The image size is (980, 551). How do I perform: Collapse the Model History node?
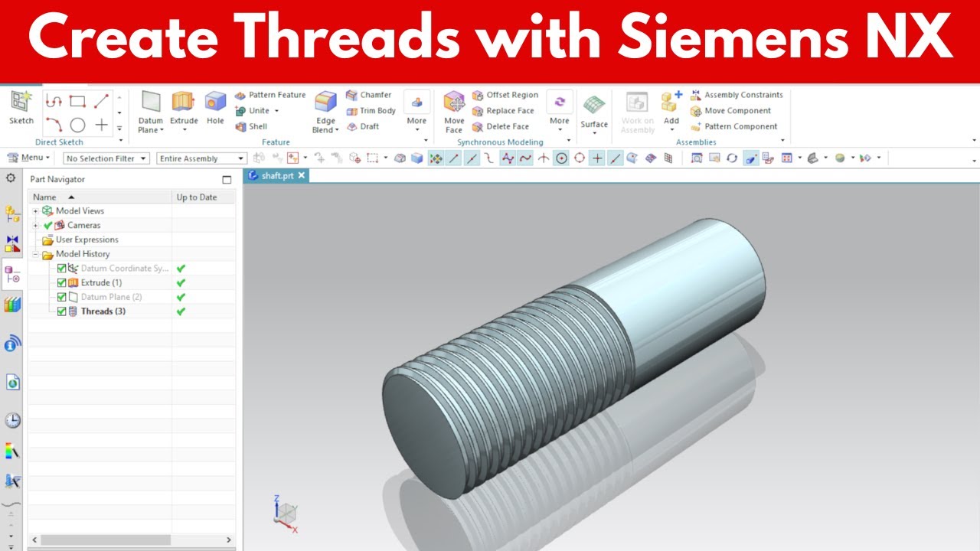[x=35, y=254]
